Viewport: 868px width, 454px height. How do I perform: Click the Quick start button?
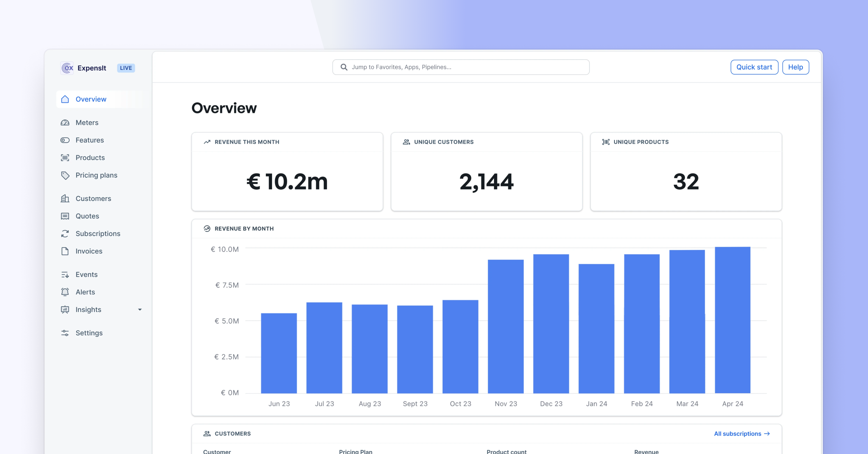[754, 67]
